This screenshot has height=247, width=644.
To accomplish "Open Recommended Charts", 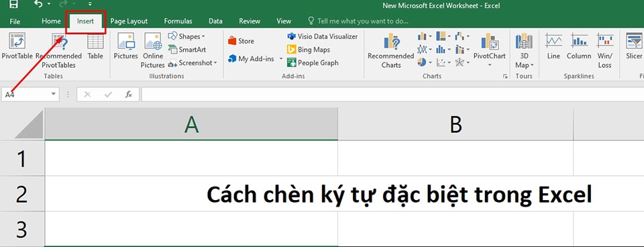I will 391,50.
